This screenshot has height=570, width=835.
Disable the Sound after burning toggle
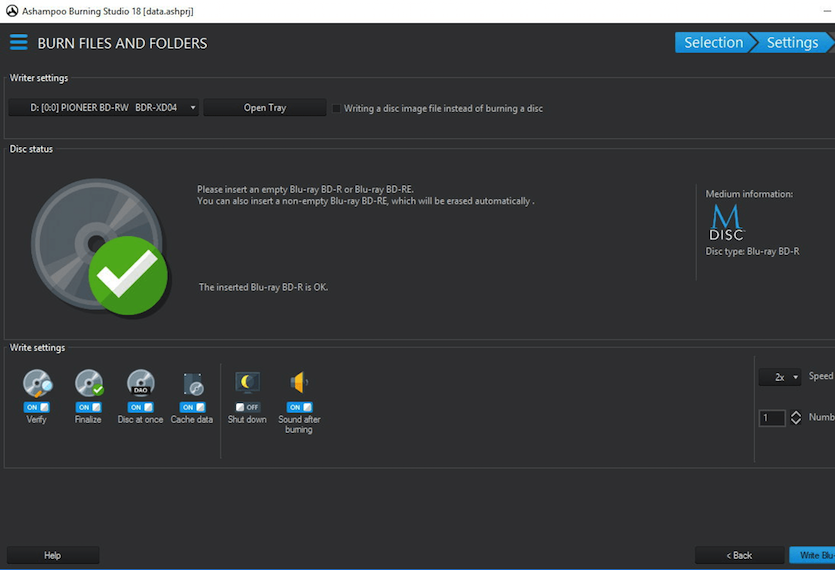300,407
